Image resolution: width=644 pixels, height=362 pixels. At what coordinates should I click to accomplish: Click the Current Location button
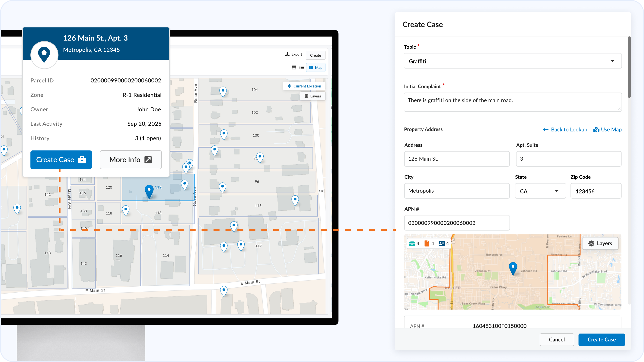click(304, 86)
